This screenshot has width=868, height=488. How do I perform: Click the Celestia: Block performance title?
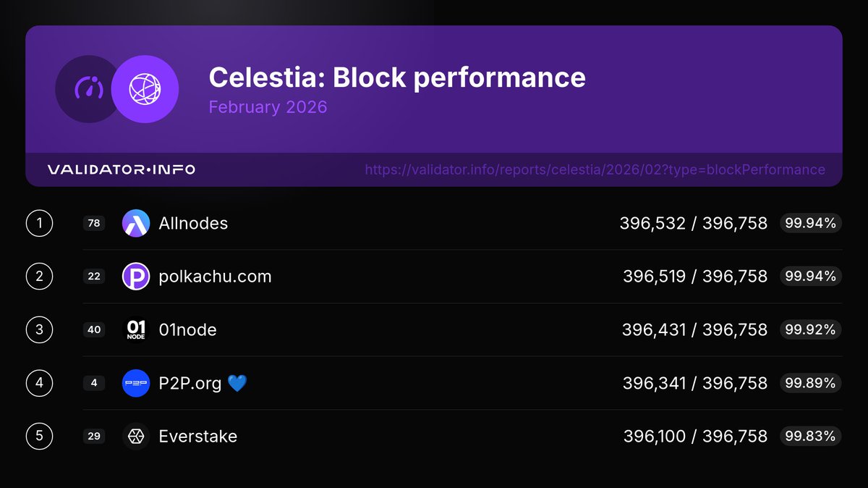(397, 77)
